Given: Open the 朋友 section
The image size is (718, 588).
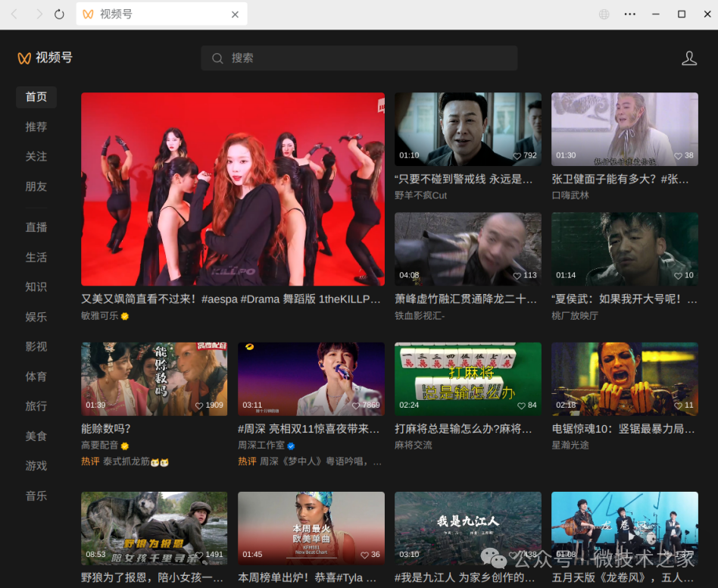Looking at the screenshot, I should click(36, 186).
